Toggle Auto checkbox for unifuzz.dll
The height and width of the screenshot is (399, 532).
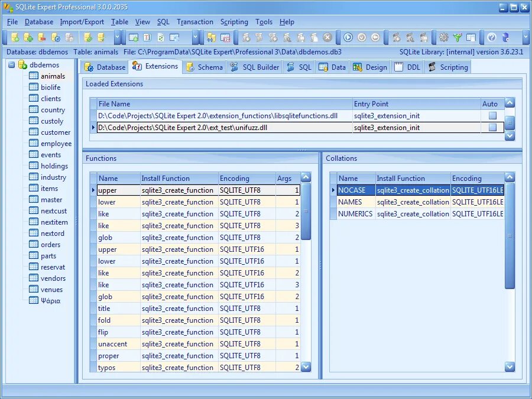click(x=492, y=128)
